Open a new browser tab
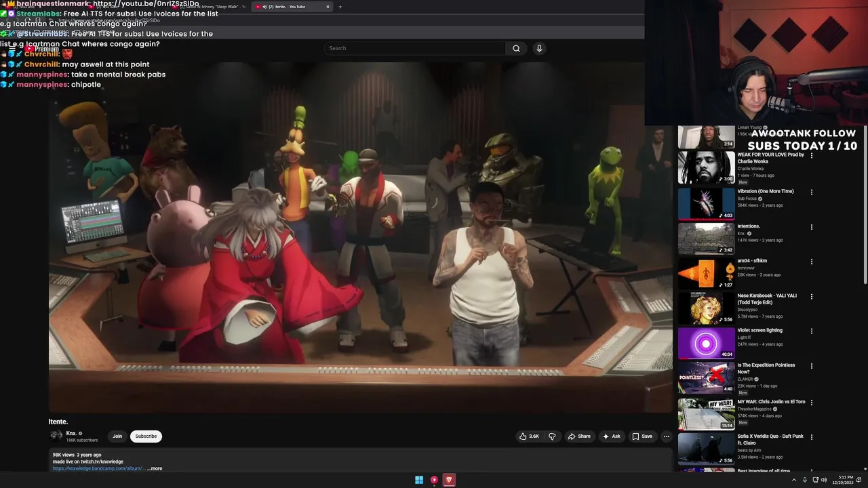868x488 pixels. click(x=340, y=7)
